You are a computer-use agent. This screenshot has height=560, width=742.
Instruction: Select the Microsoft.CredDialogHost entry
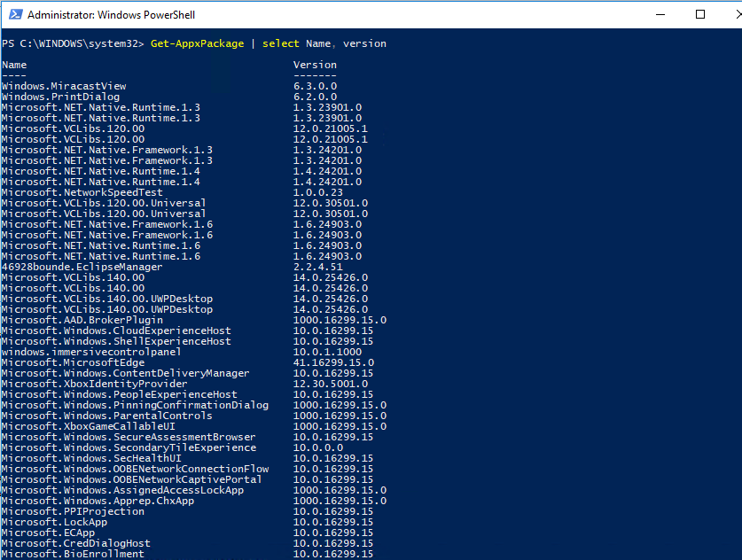pos(76,543)
